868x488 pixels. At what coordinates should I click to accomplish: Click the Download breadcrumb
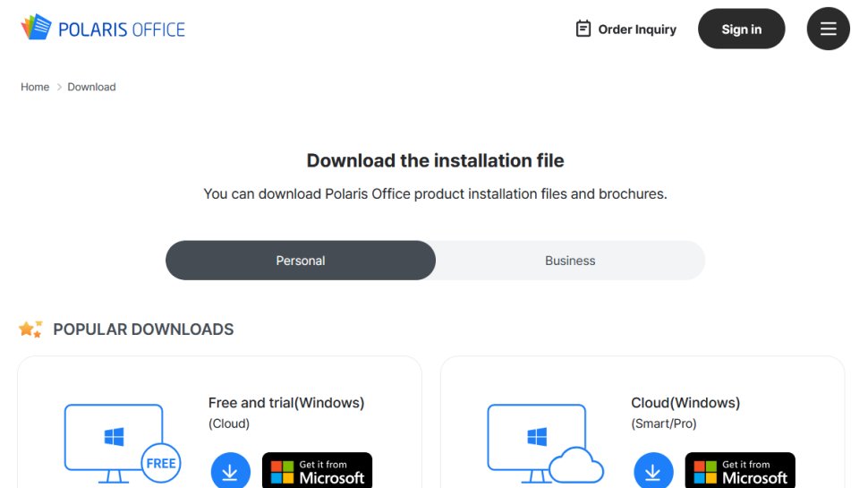click(91, 87)
